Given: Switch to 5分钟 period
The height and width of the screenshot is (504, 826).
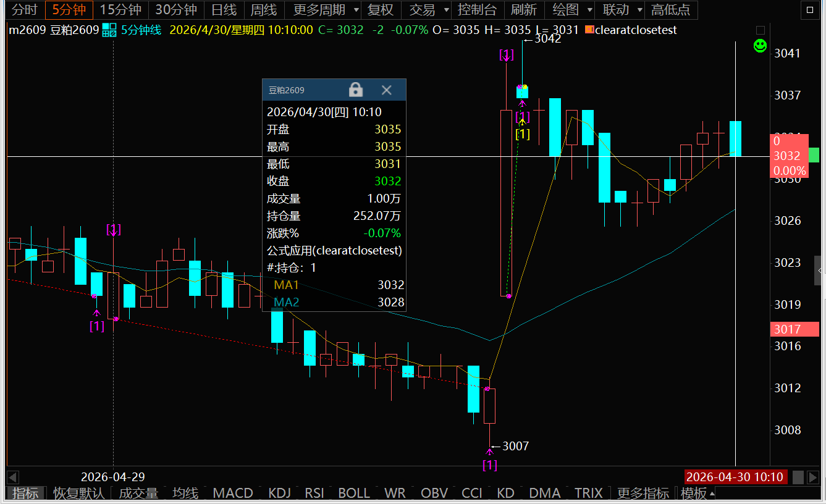Looking at the screenshot, I should point(69,10).
